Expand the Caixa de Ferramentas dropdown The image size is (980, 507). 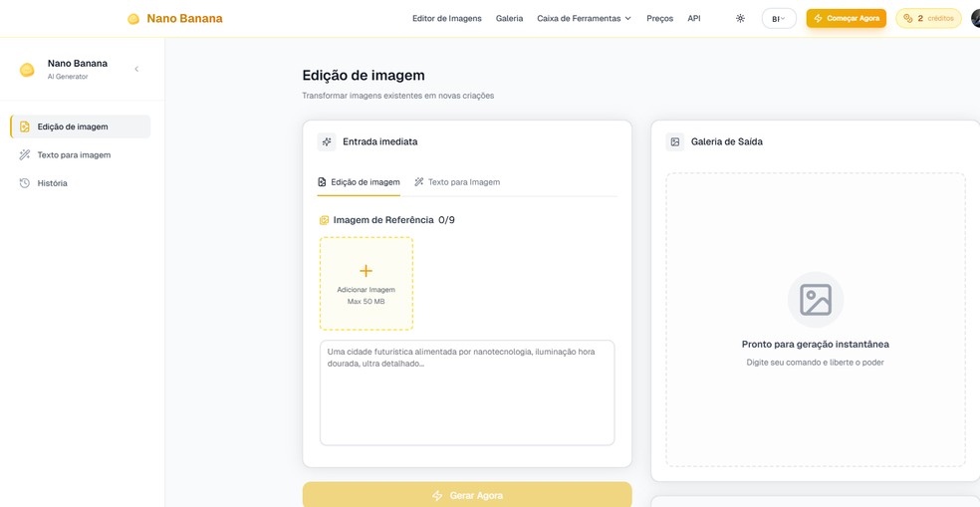[585, 19]
